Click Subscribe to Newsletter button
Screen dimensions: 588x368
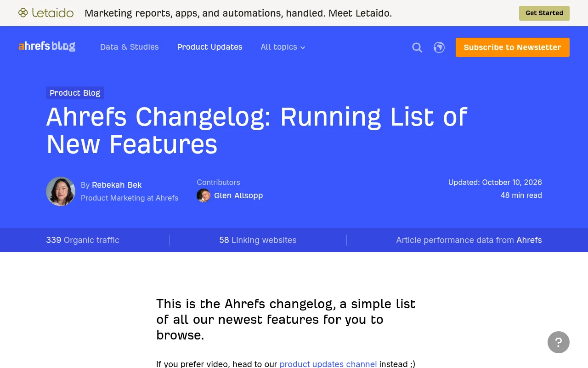(513, 47)
